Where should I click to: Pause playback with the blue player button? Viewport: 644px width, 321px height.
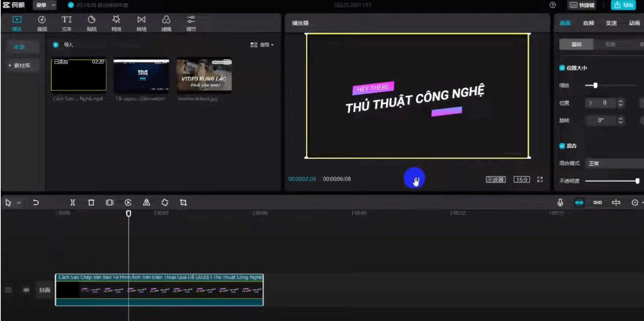coord(414,178)
